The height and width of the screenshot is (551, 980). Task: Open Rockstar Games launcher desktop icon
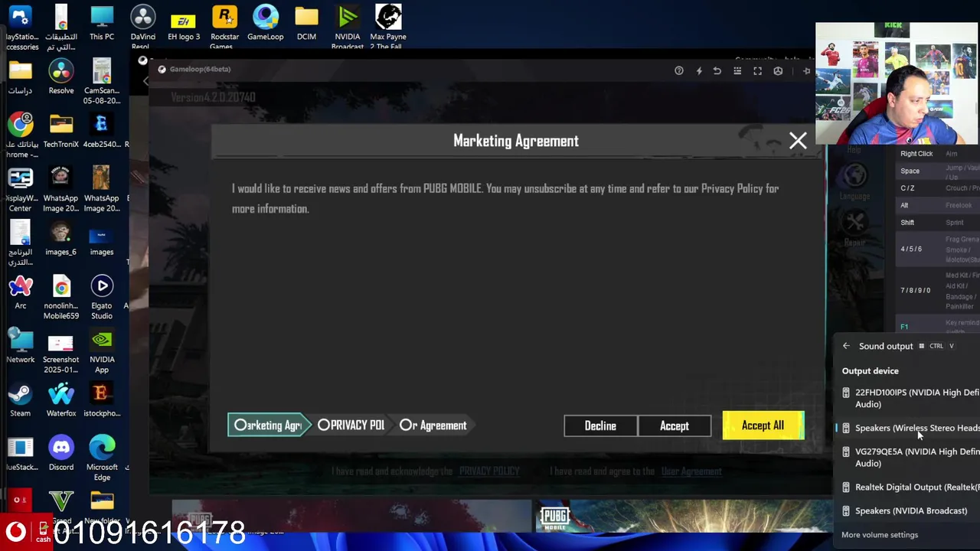tap(224, 26)
